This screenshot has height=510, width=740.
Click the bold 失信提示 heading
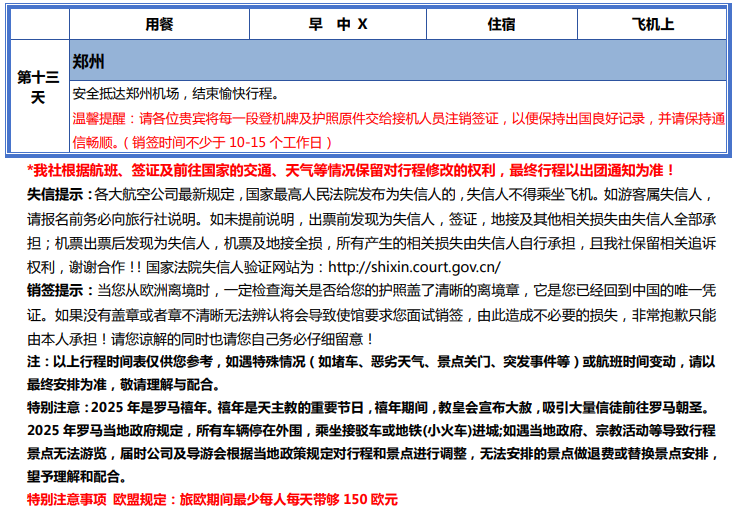[56, 194]
